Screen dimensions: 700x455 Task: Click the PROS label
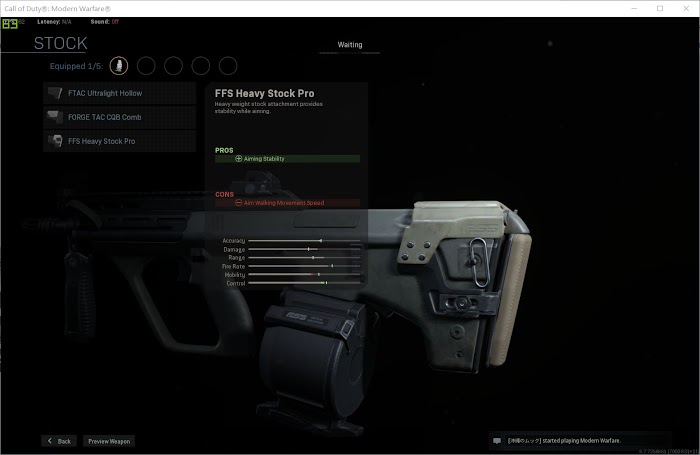[224, 150]
